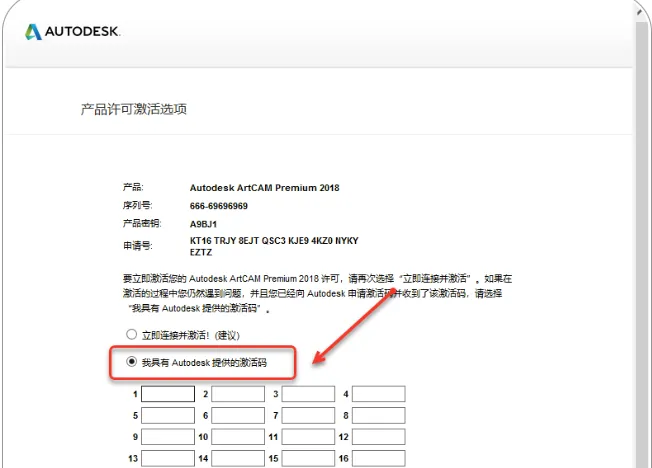
Task: Click the serial number 666-69696969
Action: coord(219,206)
